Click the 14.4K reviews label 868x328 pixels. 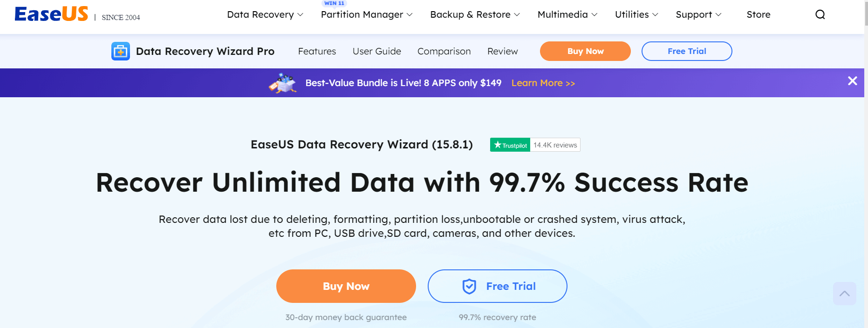[x=554, y=145]
